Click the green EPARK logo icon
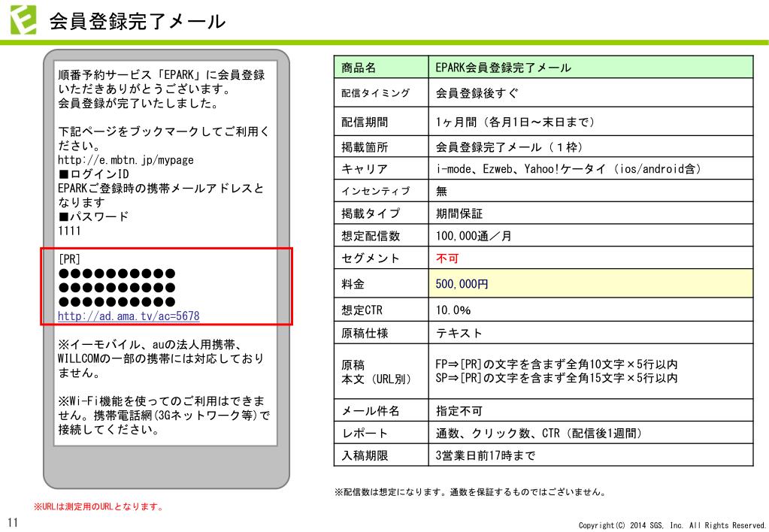Screen dimensions: 769x532 [23, 20]
